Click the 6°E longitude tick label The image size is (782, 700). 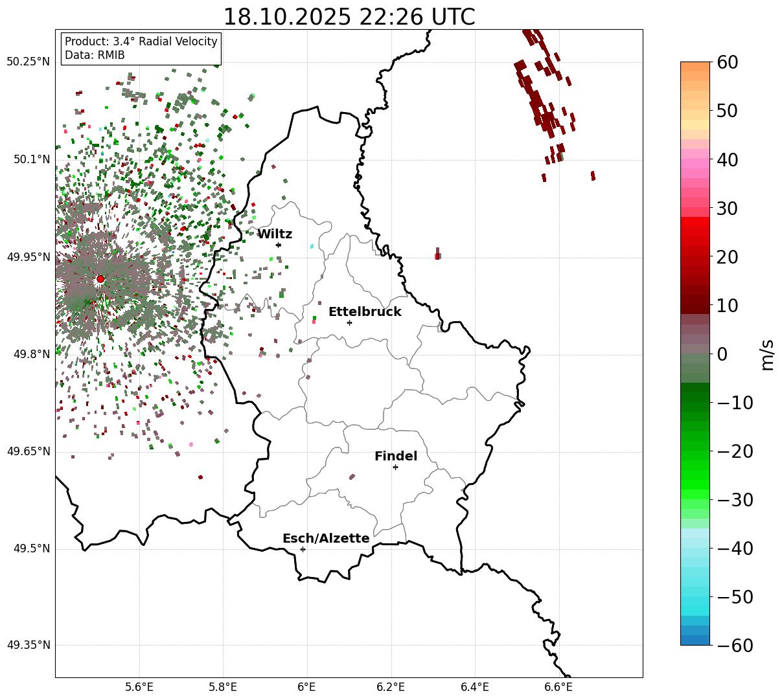pos(307,687)
